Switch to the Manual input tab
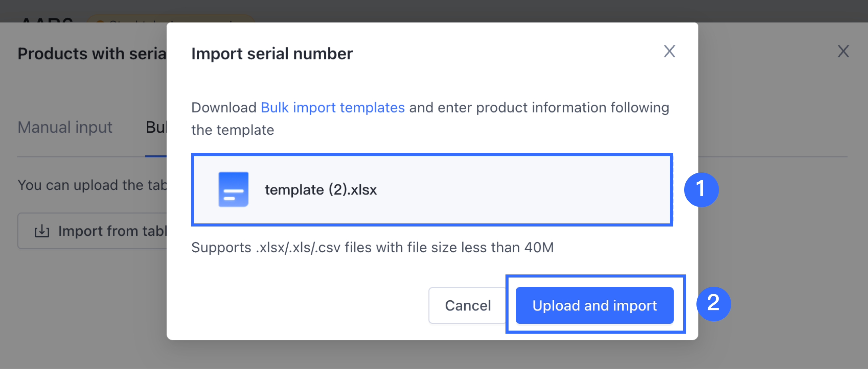Screen dimensions: 868x369 tap(65, 128)
